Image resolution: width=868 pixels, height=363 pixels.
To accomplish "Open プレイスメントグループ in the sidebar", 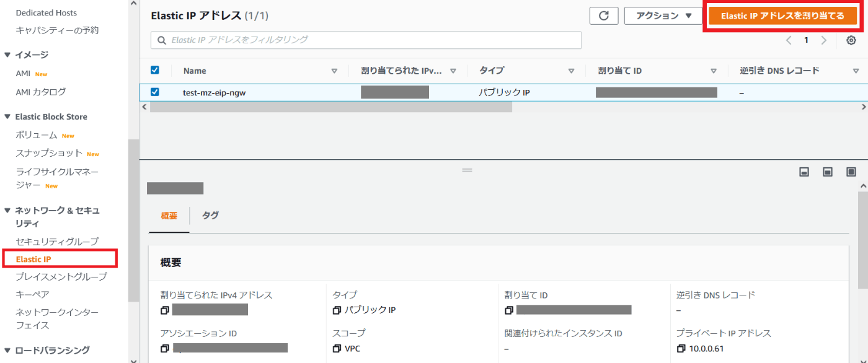I will tap(61, 277).
